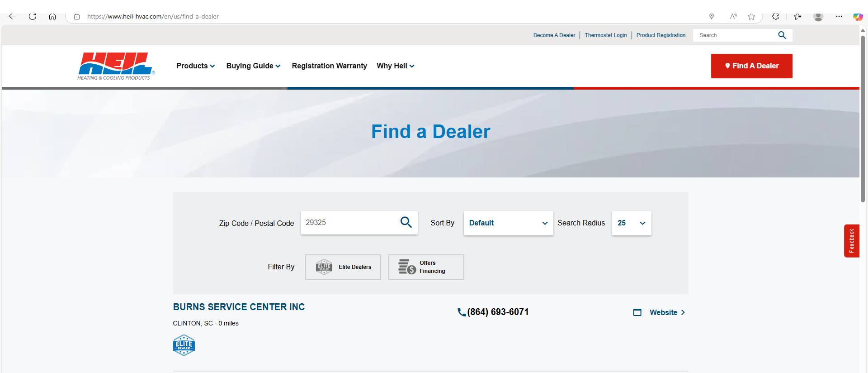Open Registration Warranty menu item
The height and width of the screenshot is (373, 868).
tap(330, 66)
